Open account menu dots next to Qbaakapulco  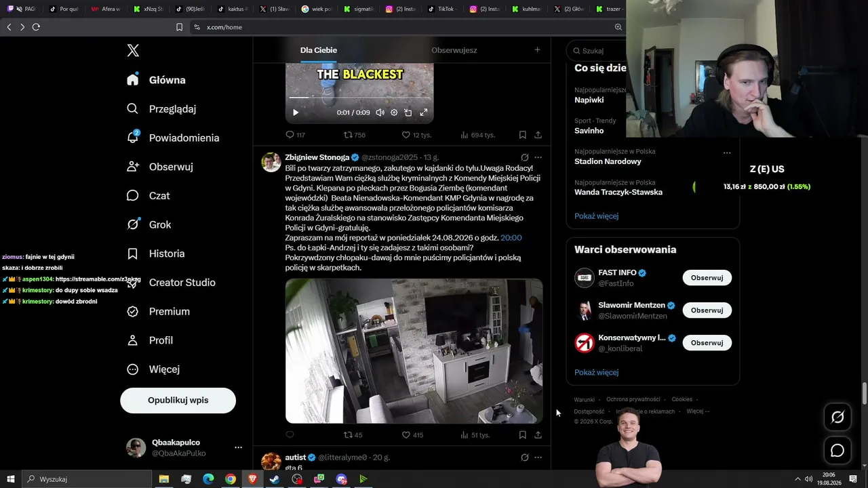click(238, 448)
